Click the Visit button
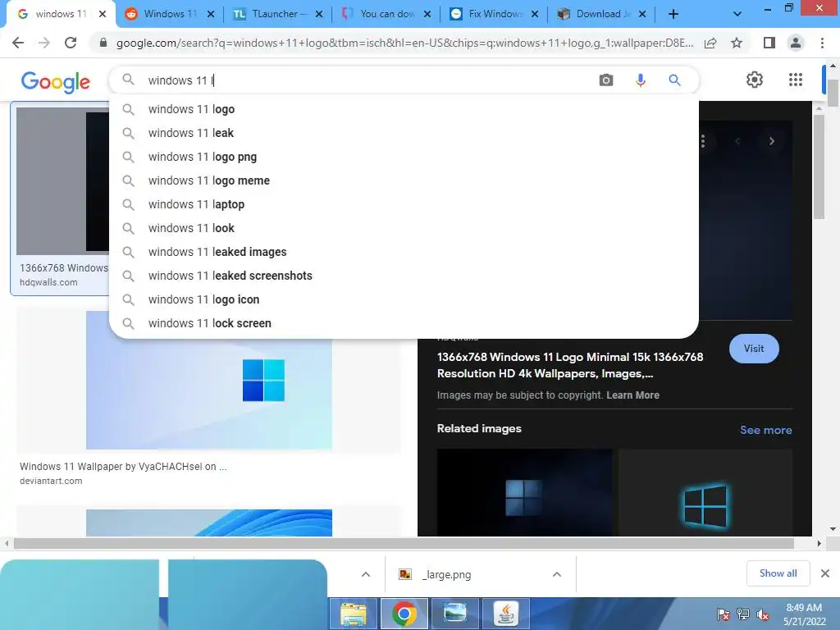This screenshot has width=840, height=630. 754,348
